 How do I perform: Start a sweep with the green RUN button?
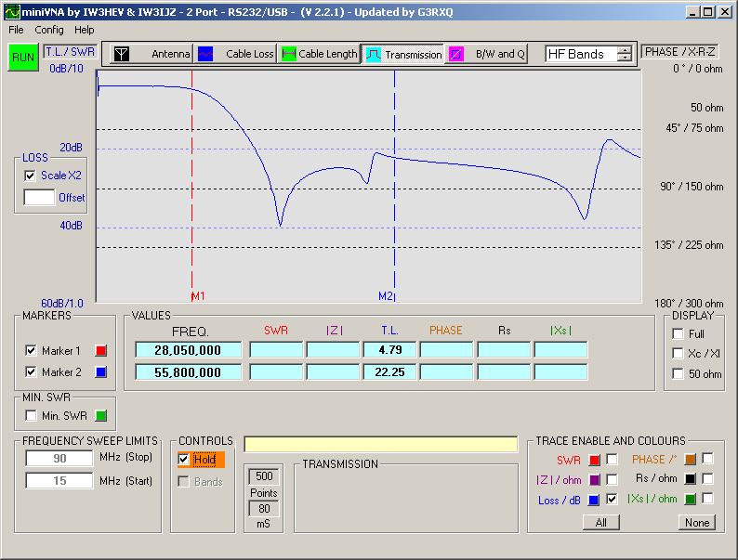(23, 58)
